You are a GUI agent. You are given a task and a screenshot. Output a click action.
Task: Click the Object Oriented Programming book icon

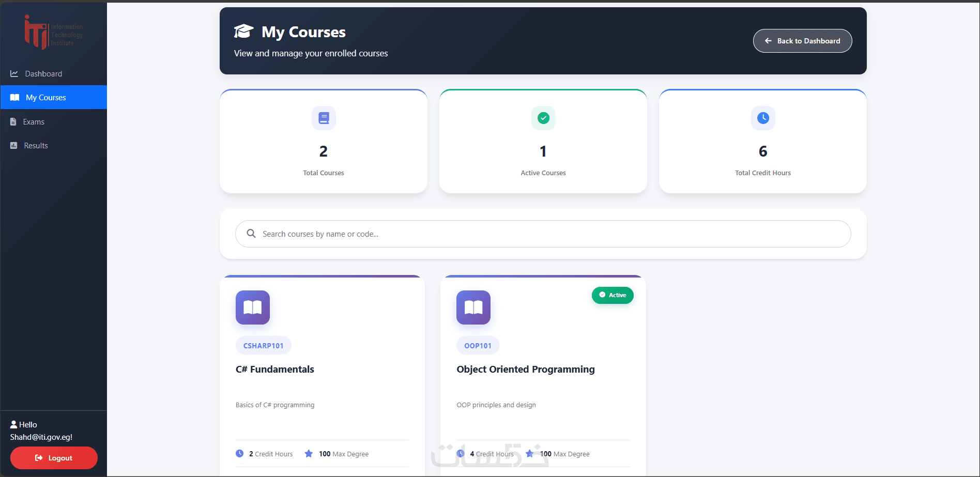pyautogui.click(x=473, y=307)
